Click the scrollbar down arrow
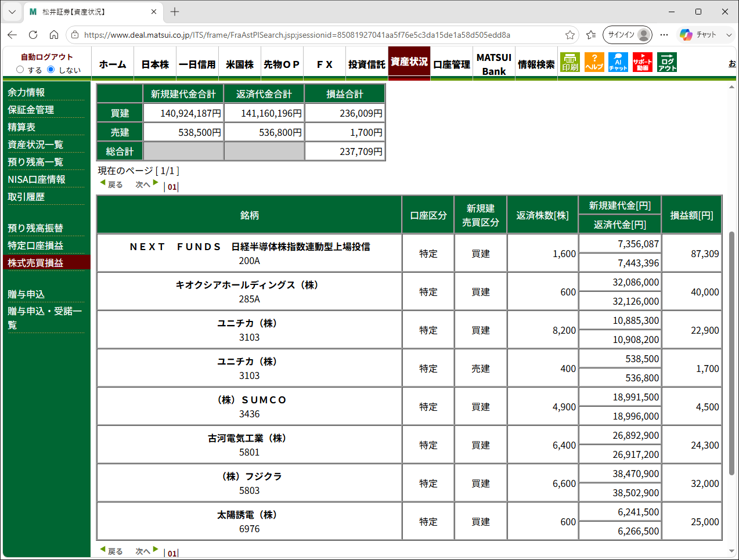 [731, 551]
